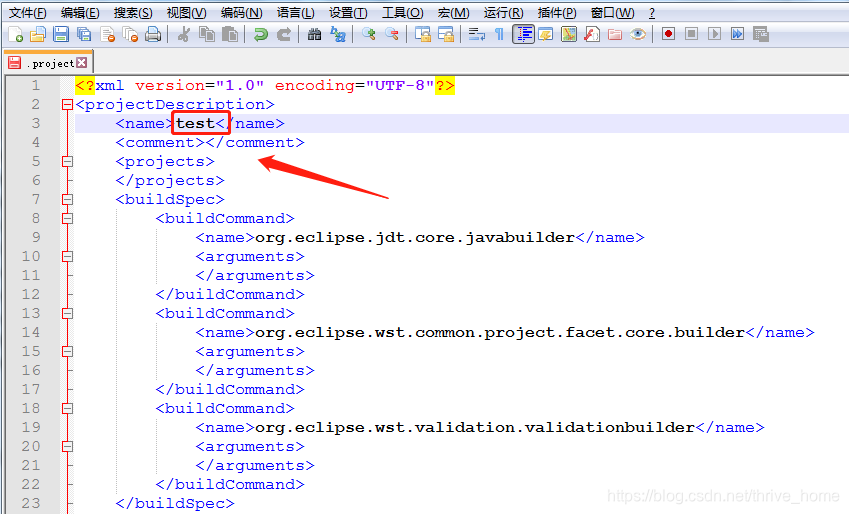Open the 窗口(W) menu
The width and height of the screenshot is (849, 514).
(612, 12)
